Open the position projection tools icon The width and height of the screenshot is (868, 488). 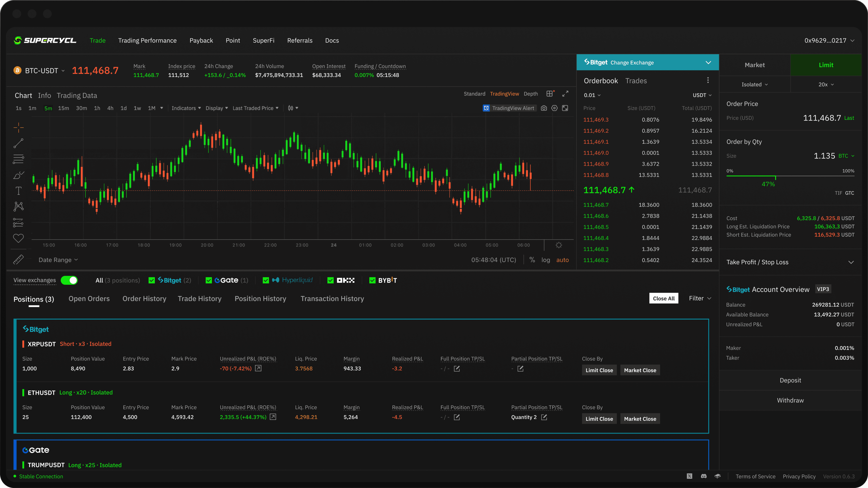point(19,222)
